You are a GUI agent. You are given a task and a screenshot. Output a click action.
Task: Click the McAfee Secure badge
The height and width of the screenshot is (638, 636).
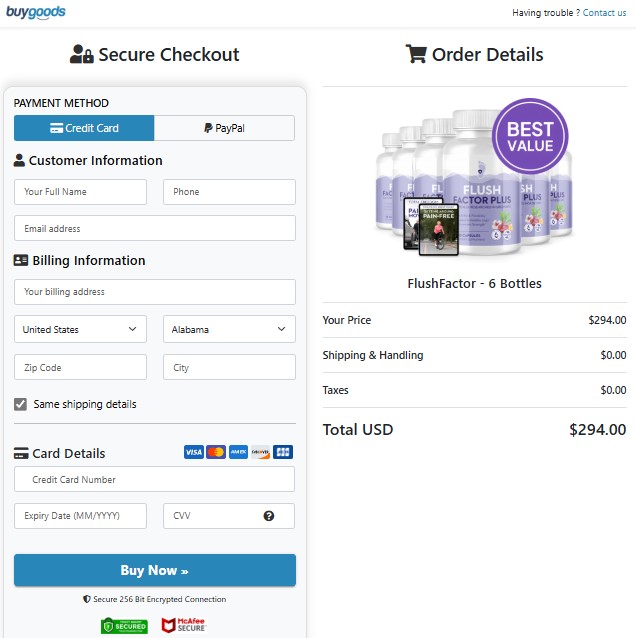pyautogui.click(x=183, y=626)
